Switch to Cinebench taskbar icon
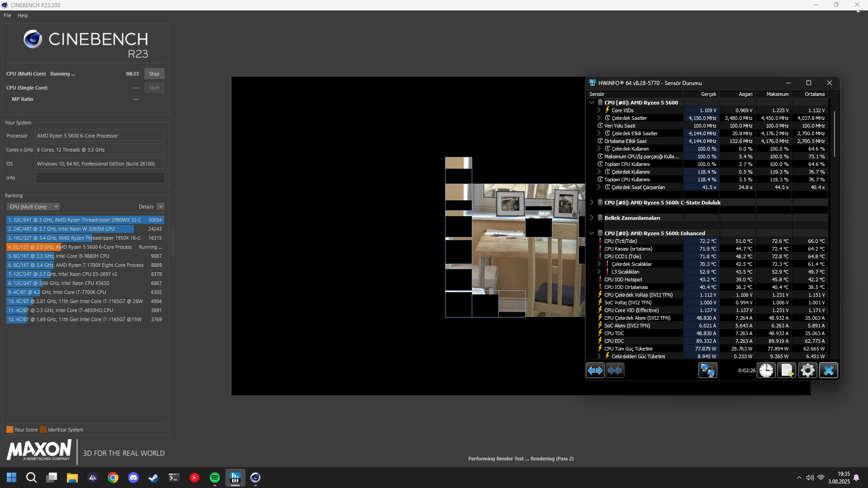The height and width of the screenshot is (488, 868). 256,478
